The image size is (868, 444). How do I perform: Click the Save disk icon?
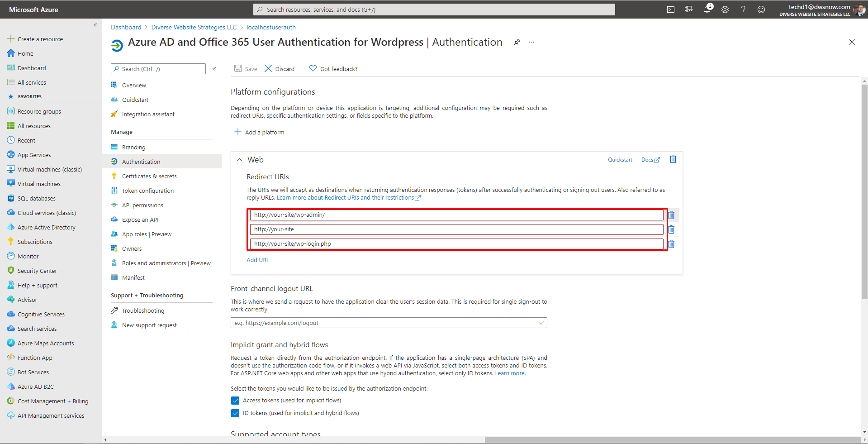pos(238,68)
